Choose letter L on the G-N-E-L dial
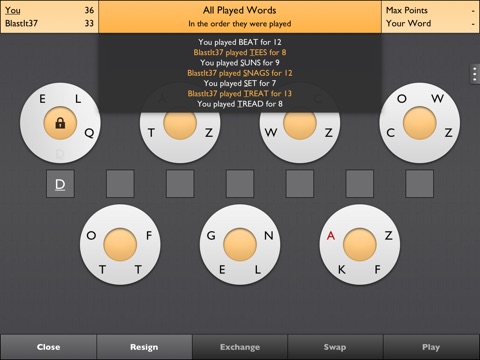 (258, 269)
